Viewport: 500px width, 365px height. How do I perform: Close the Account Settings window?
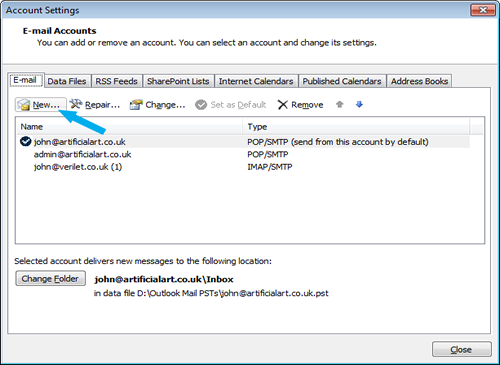coord(483,10)
